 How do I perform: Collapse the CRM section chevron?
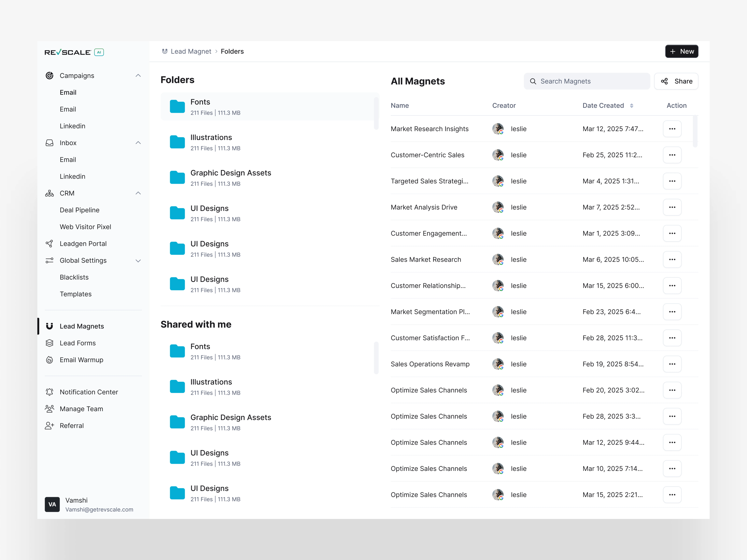click(138, 193)
